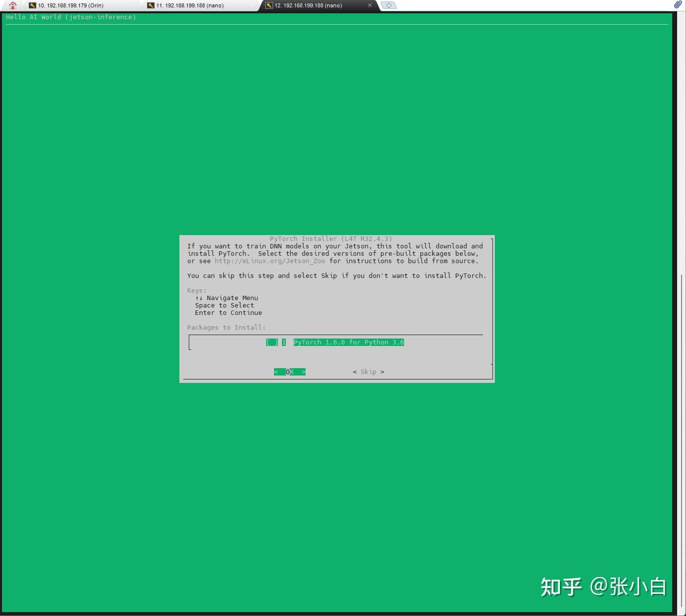The height and width of the screenshot is (616, 686).
Task: Click Hello AI World (jetson-inference) header text
Action: (x=71, y=17)
